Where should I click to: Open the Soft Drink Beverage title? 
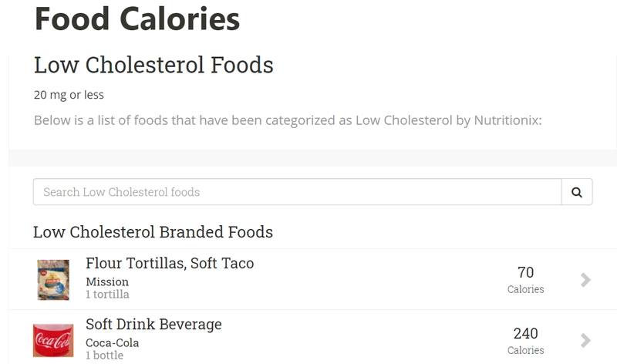153,325
